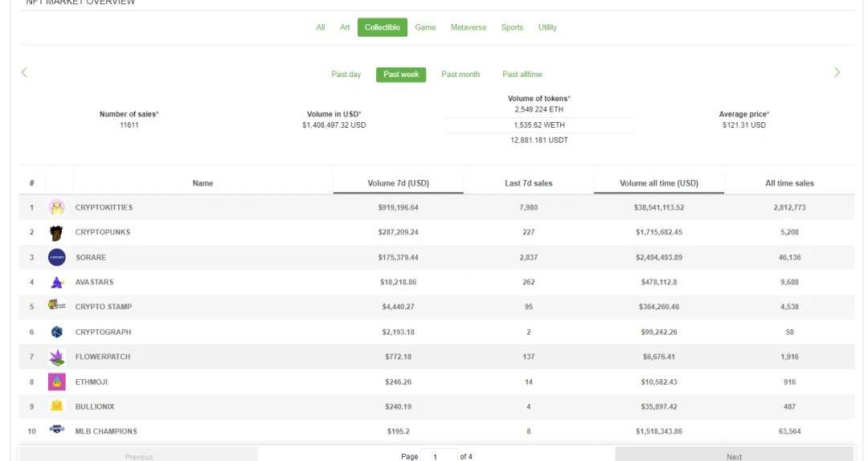
Task: Click the Flowerpatch logo icon
Action: click(x=56, y=357)
